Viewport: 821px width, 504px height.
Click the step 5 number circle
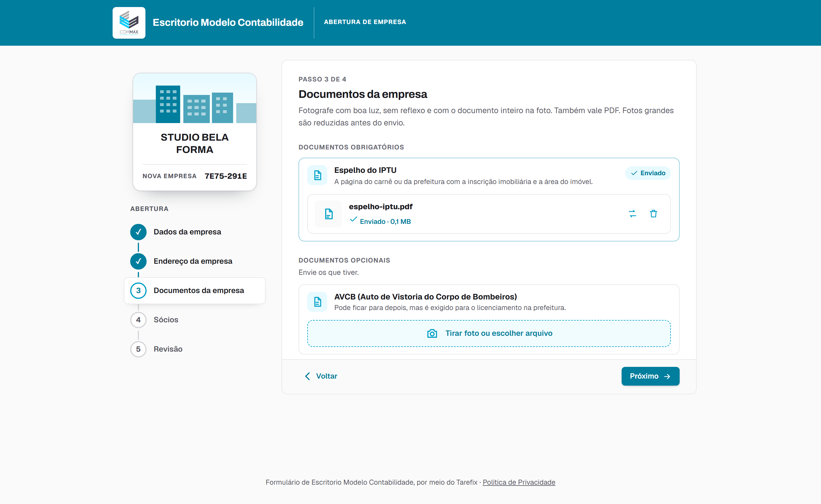[138, 349]
